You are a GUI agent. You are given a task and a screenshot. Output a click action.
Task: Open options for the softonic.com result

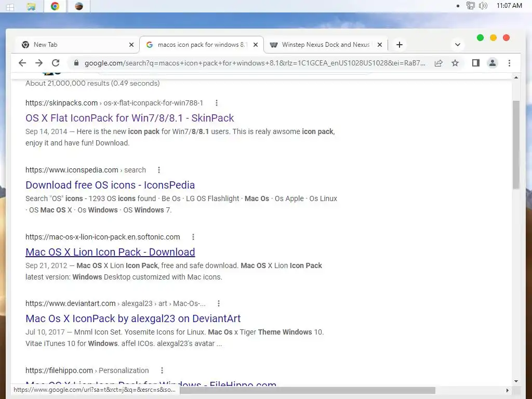[193, 237]
